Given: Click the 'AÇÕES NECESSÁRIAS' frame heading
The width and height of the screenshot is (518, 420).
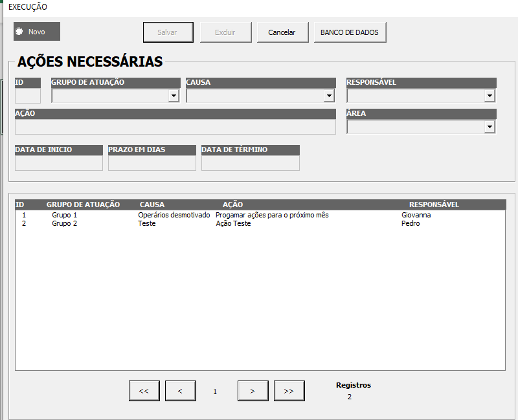Looking at the screenshot, I should [x=90, y=61].
